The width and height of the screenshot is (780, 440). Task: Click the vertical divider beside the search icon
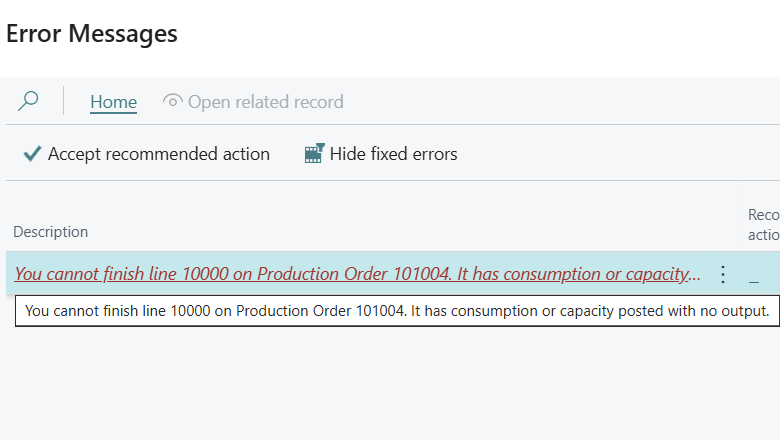click(x=64, y=100)
